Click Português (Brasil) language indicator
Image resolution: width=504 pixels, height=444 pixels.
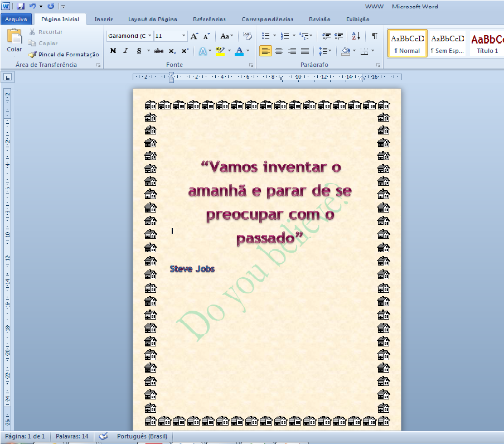142,436
